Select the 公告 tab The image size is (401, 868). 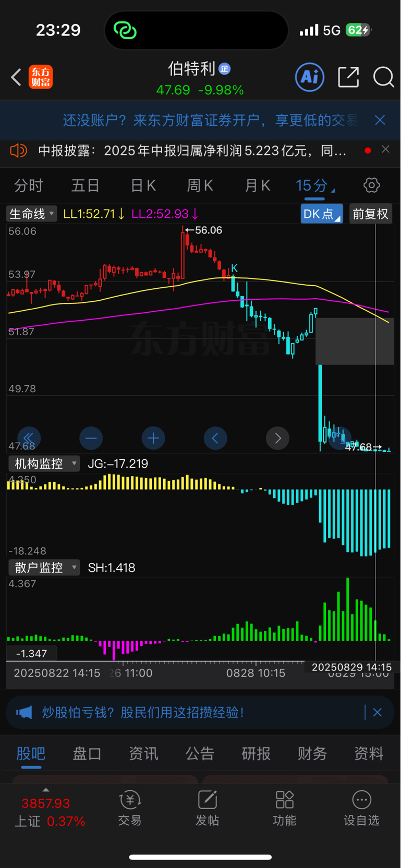[x=200, y=753]
